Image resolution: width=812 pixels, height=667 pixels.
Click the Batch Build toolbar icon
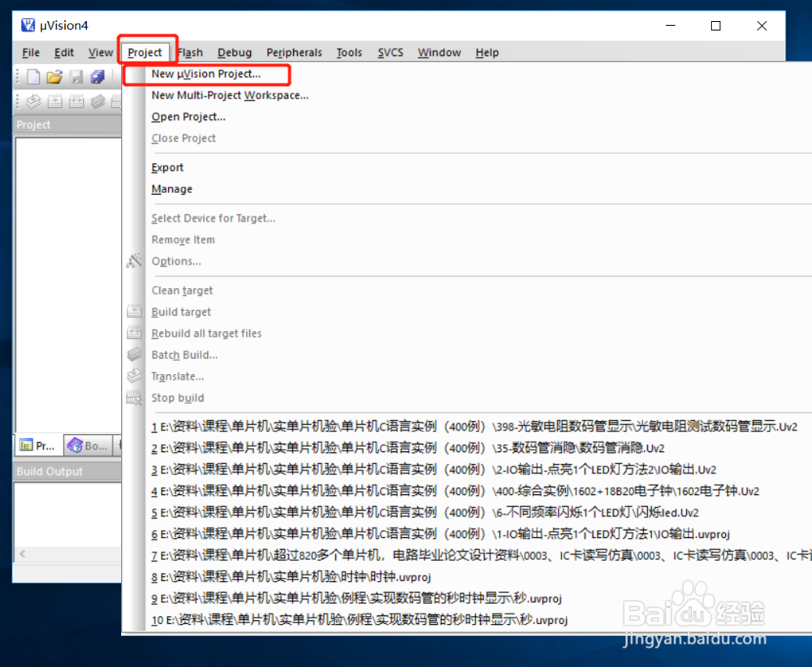pyautogui.click(x=97, y=101)
